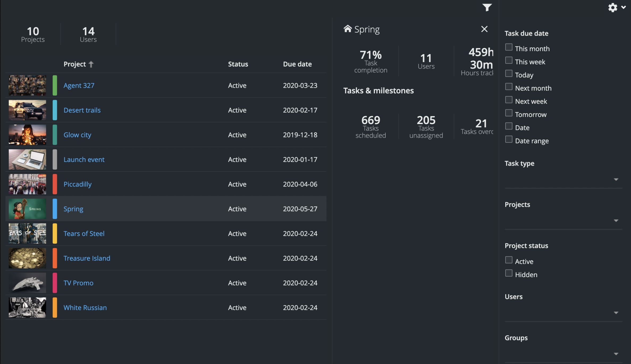This screenshot has height=364, width=631.
Task: Check the This month due date filter
Action: 508,47
